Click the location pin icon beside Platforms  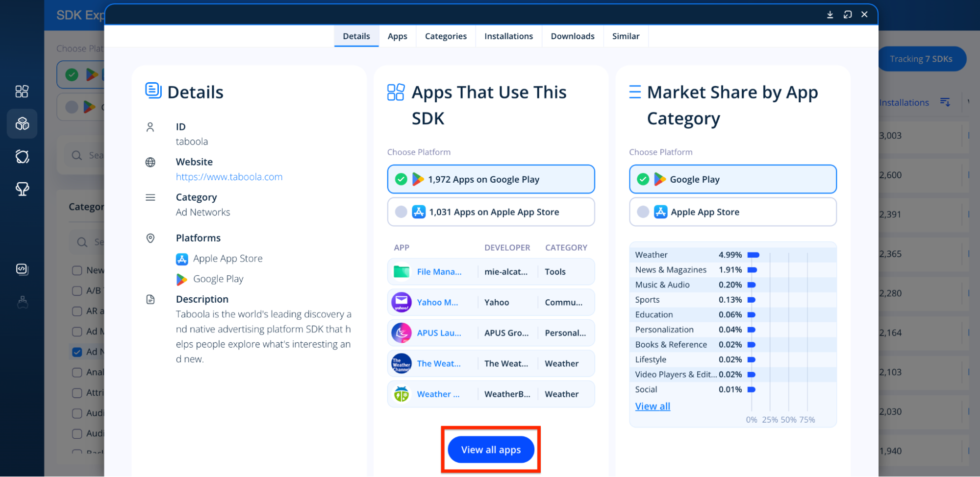151,238
